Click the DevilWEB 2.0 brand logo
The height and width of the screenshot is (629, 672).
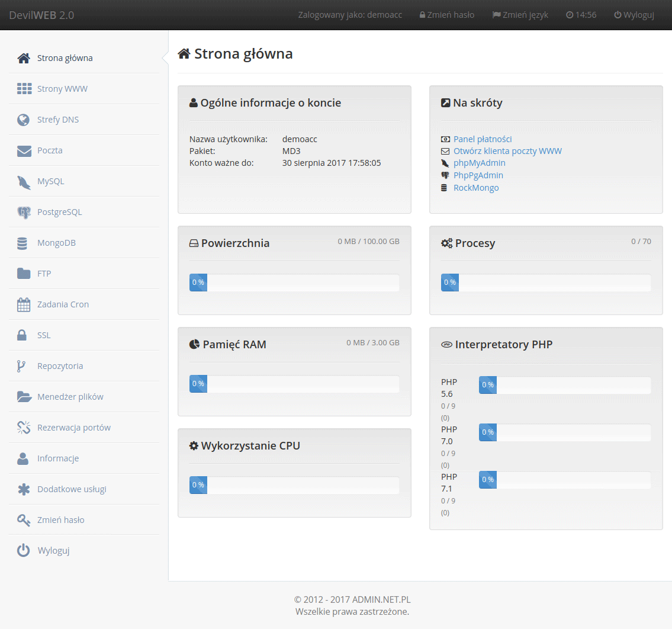[41, 15]
